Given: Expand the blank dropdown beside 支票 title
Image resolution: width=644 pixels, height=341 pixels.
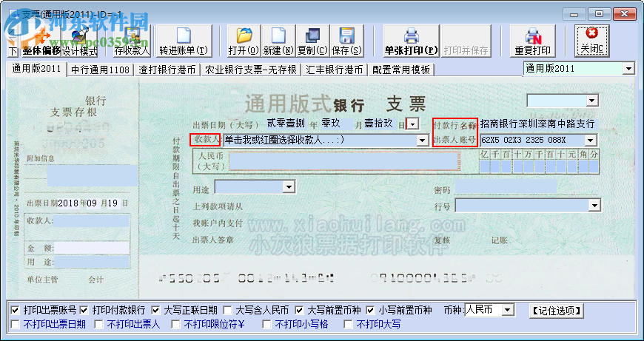Looking at the screenshot, I should (591, 101).
